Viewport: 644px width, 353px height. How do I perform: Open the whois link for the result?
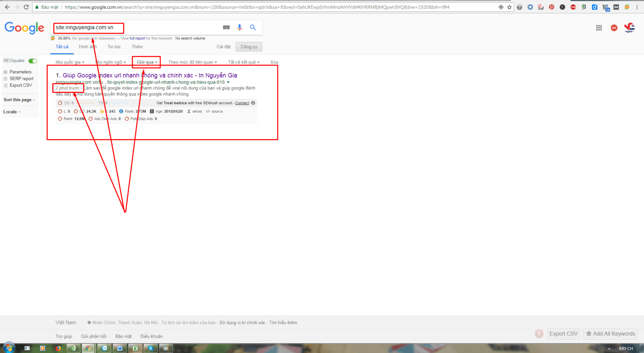195,111
